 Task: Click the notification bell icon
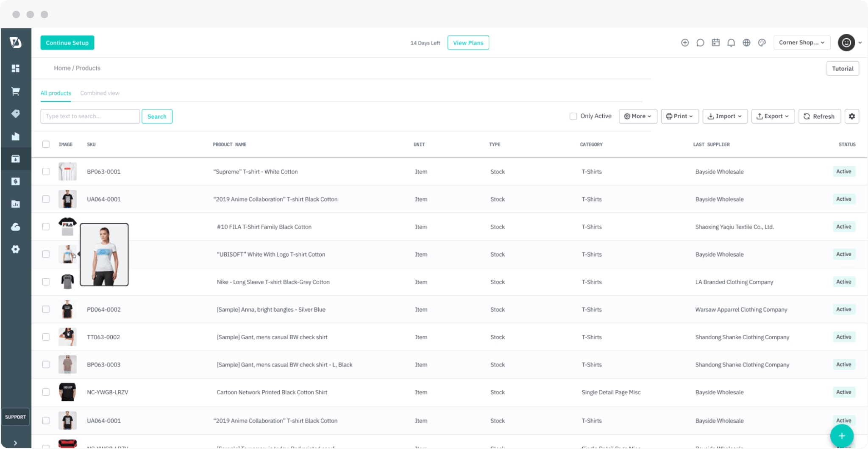tap(731, 43)
